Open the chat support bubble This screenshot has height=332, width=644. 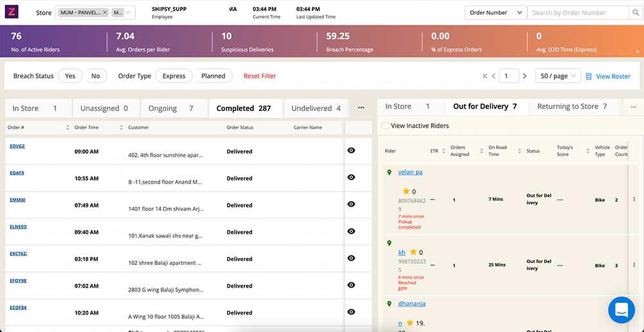tap(621, 310)
